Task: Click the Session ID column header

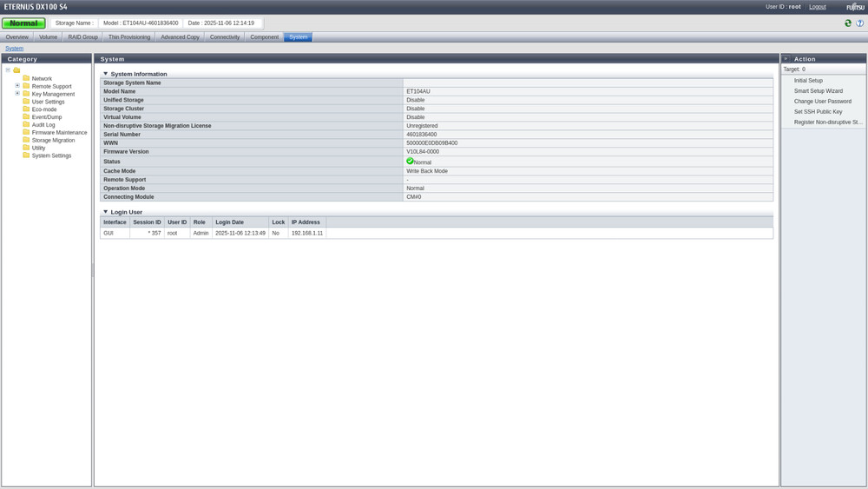Action: point(147,222)
